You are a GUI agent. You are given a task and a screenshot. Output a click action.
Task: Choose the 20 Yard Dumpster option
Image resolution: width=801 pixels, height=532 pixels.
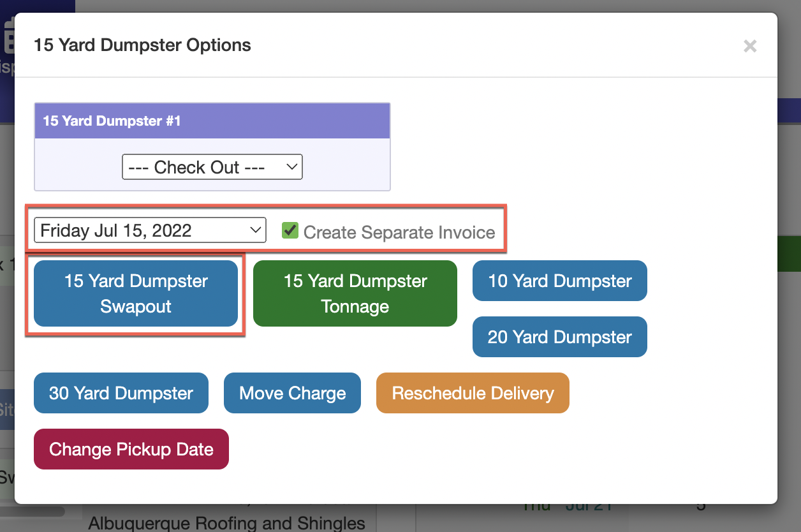pyautogui.click(x=559, y=337)
